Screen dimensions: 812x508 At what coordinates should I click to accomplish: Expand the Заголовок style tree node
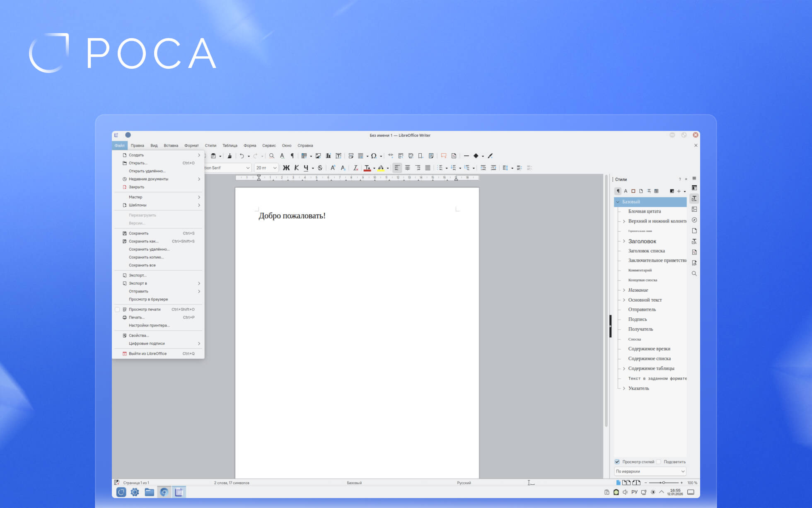point(624,241)
